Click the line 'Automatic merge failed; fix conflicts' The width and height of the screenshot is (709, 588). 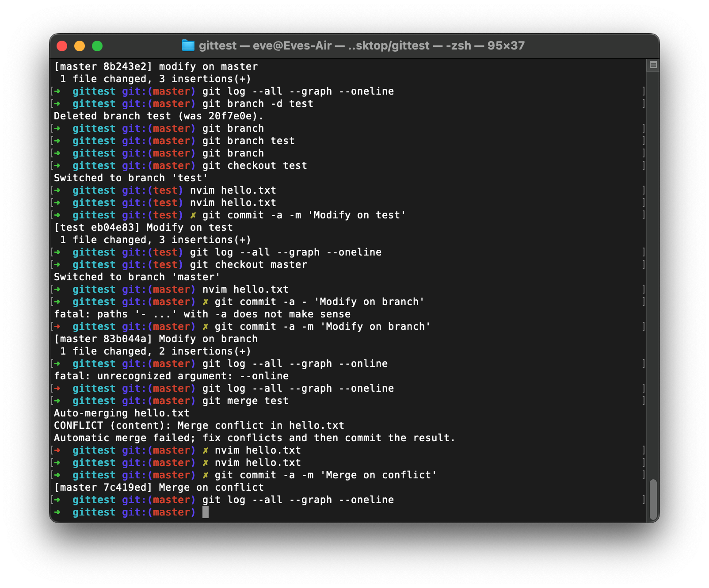coord(255,438)
